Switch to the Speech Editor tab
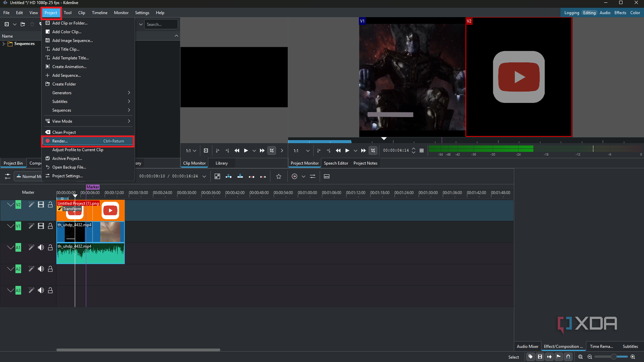The image size is (644, 362). (336, 163)
